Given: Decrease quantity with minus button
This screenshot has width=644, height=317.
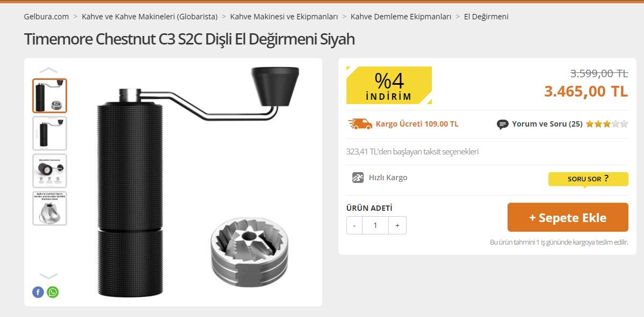Looking at the screenshot, I should pos(354,226).
